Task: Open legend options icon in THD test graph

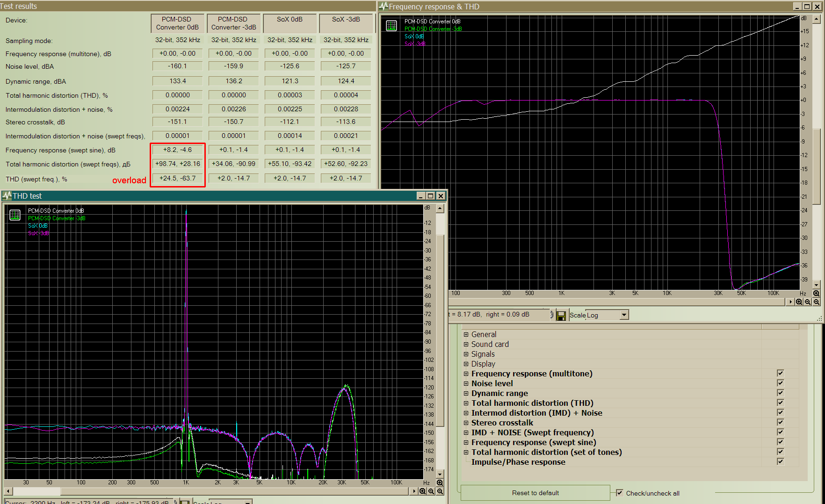Action: 15,215
